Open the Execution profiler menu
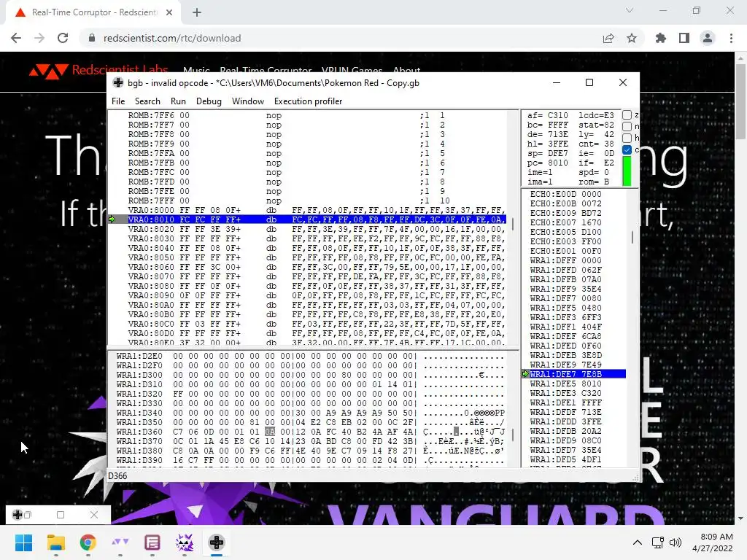 tap(308, 101)
